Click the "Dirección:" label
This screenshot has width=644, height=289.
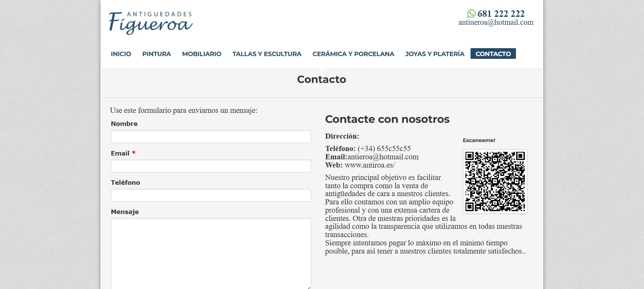tap(342, 136)
